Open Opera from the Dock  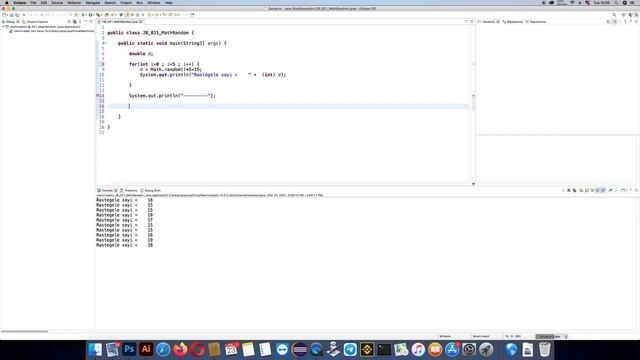197,349
